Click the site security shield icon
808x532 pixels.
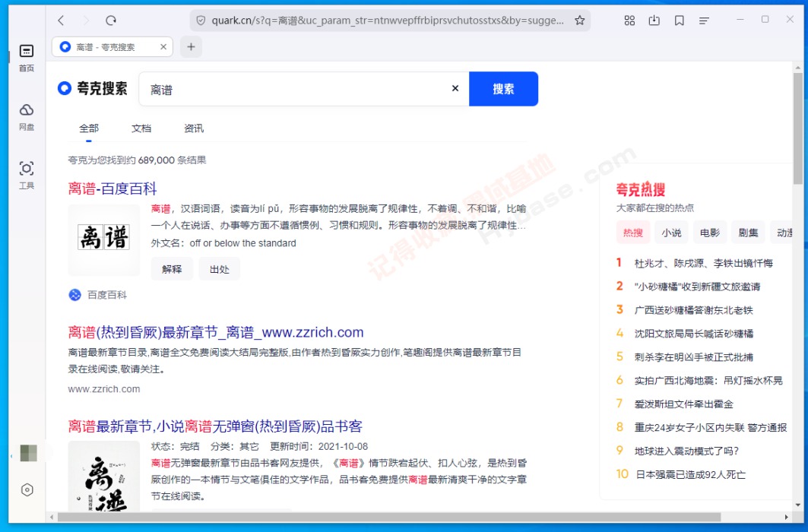click(x=201, y=21)
